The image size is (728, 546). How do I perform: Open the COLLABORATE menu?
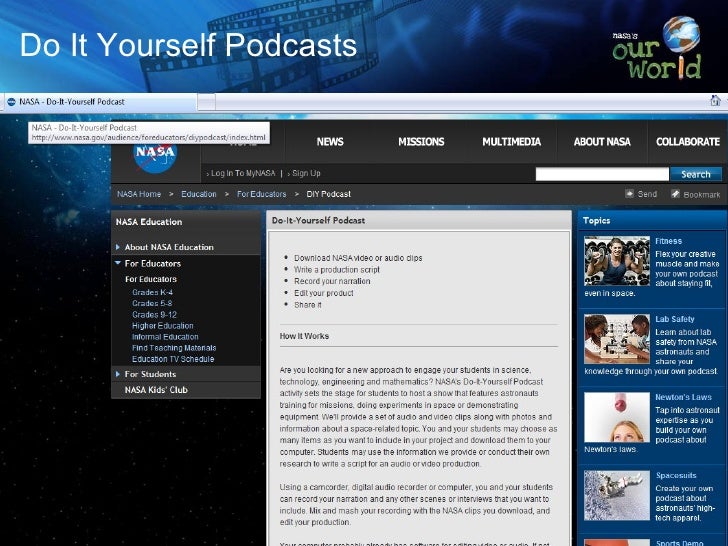point(688,142)
